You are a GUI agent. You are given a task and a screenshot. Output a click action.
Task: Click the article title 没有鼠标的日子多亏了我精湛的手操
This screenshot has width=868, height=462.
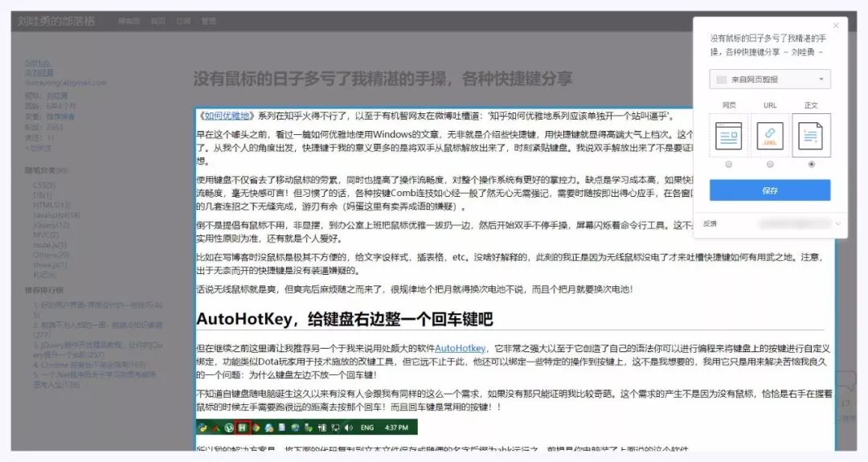[x=383, y=79]
